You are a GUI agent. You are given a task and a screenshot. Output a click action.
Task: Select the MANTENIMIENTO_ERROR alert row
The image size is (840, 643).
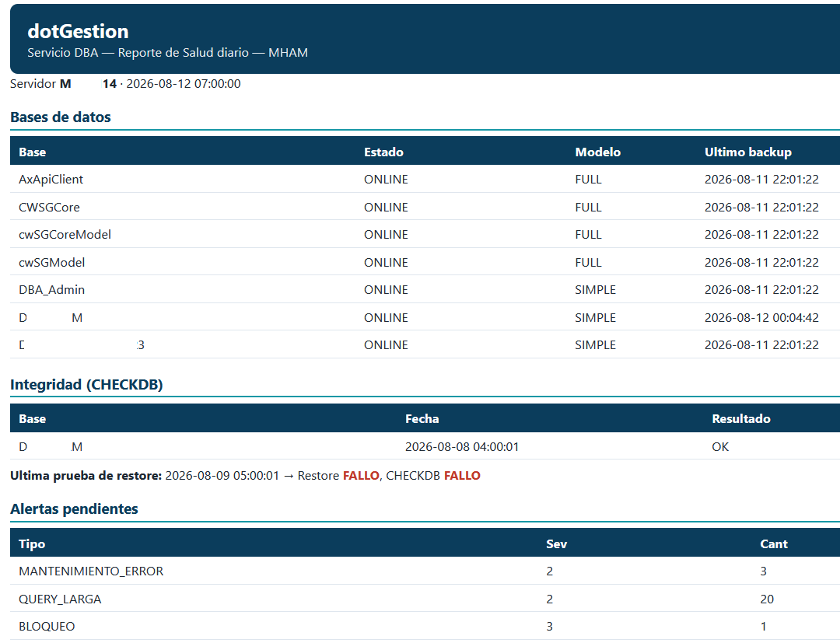point(425,571)
